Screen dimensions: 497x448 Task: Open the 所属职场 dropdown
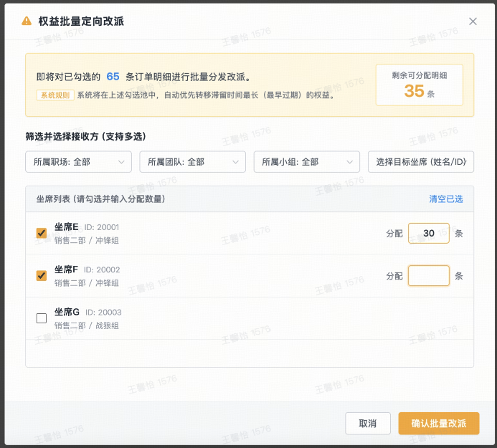coord(78,162)
